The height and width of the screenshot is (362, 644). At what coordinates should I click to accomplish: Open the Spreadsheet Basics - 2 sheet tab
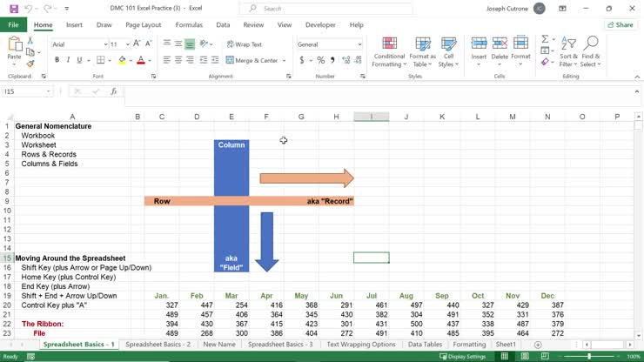(158, 345)
